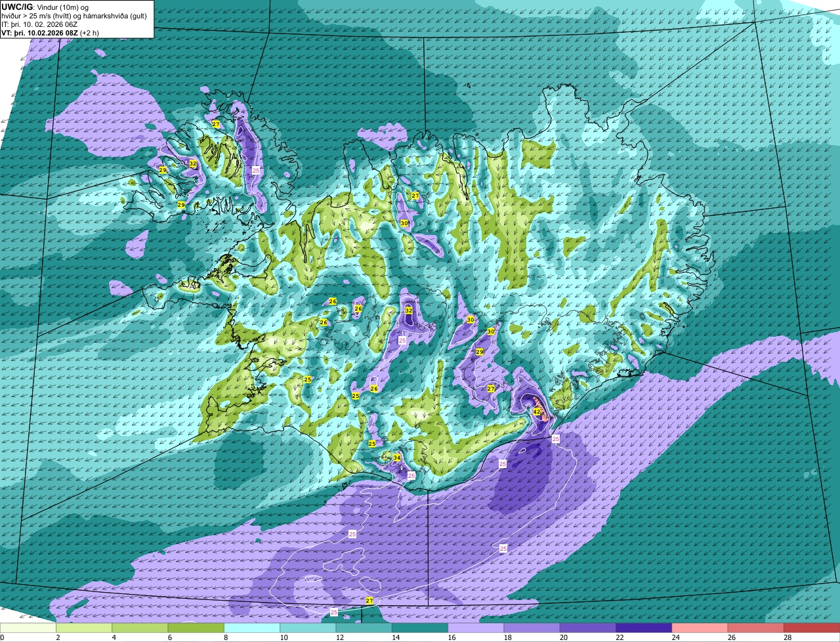Viewport: 840px width, 642px height.
Task: Click the '8' tick label on the color scale
Action: coord(226,637)
